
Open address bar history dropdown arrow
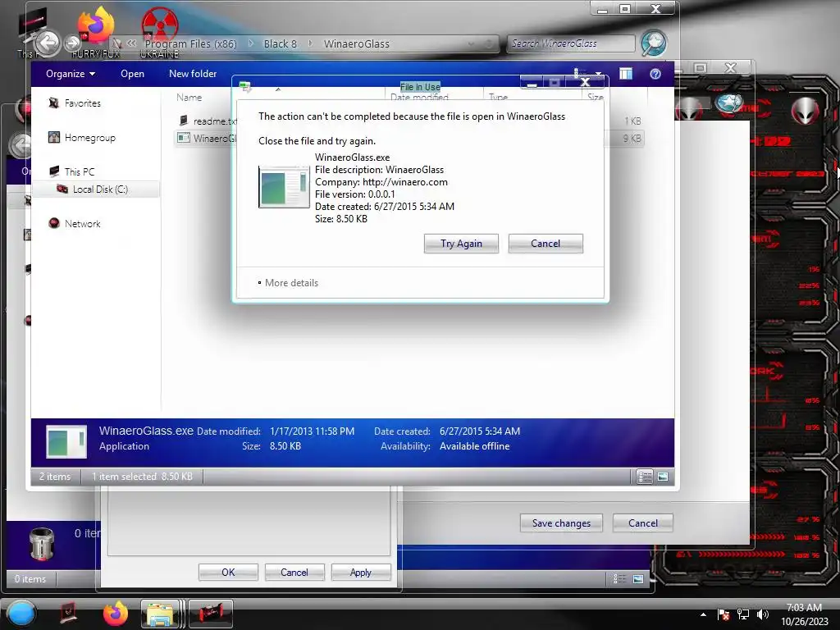[471, 44]
